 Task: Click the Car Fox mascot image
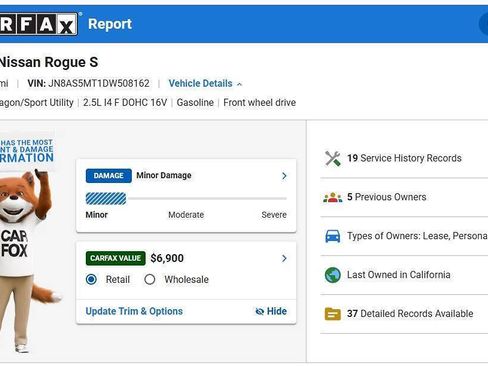[x=28, y=260]
